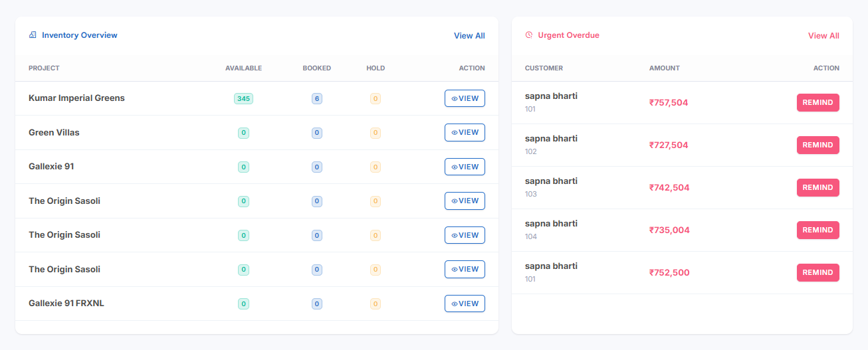Screen dimensions: 868x350
Task: Open View All in Urgent Overdue
Action: coord(823,36)
